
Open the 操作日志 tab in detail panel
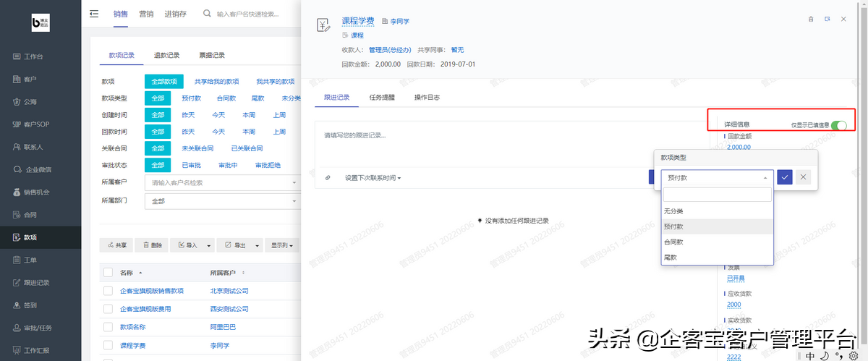[427, 97]
